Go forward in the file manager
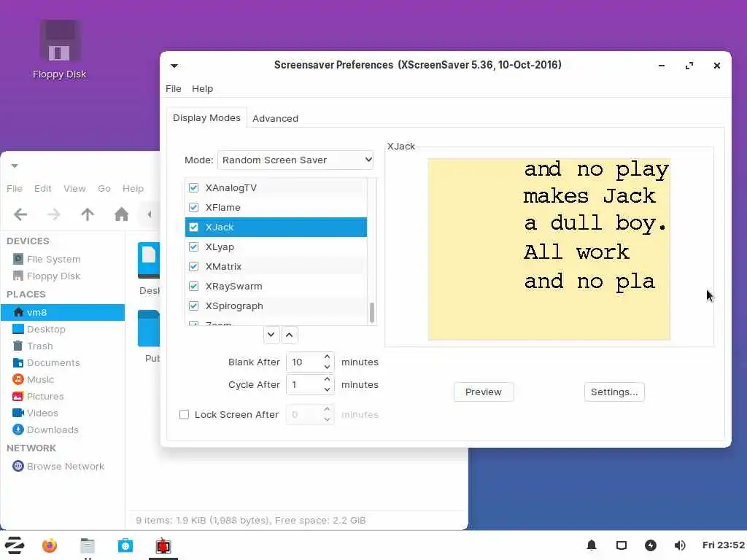Viewport: 747px width, 560px height. point(54,214)
